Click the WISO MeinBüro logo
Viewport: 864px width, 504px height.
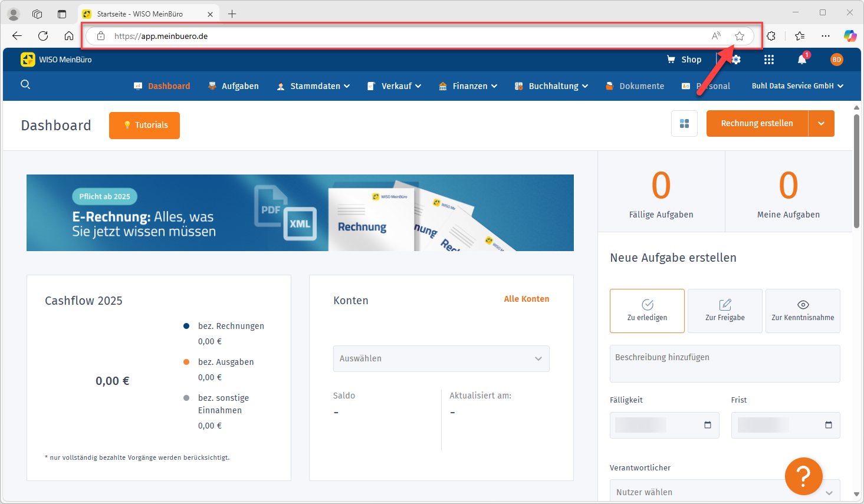click(x=57, y=60)
